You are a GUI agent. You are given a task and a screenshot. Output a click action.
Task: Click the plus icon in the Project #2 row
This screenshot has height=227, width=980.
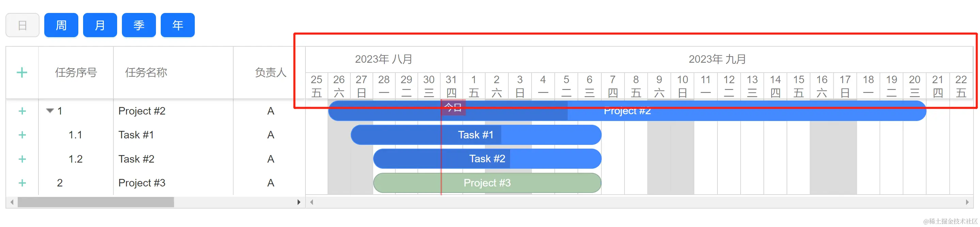click(22, 111)
